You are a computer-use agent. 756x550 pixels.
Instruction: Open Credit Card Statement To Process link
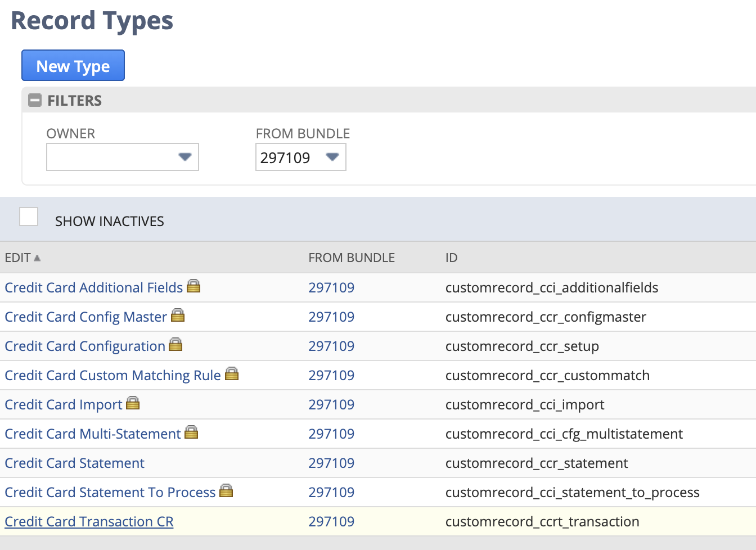coord(110,492)
